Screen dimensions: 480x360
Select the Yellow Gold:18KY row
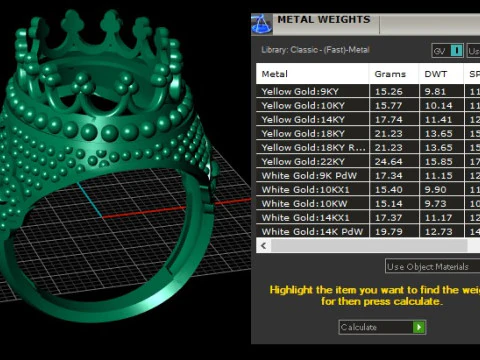point(368,133)
